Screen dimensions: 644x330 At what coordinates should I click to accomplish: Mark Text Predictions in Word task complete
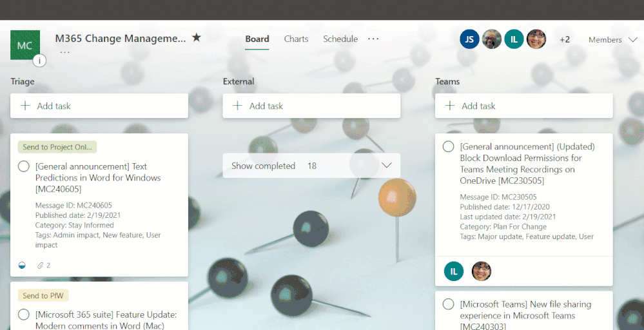click(24, 166)
